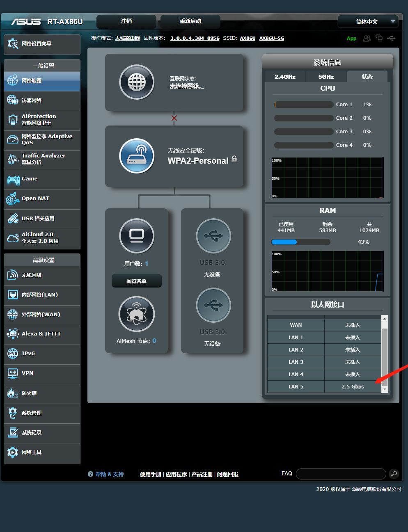Open the 问题回报 feedback link
Image resolution: width=408 pixels, height=532 pixels.
[228, 474]
